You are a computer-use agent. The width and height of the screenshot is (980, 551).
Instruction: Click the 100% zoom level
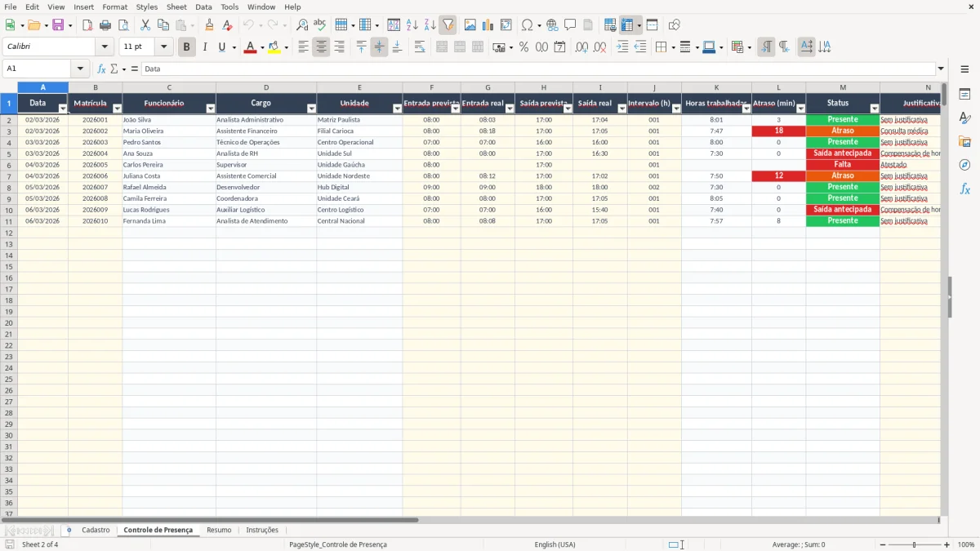[966, 544]
